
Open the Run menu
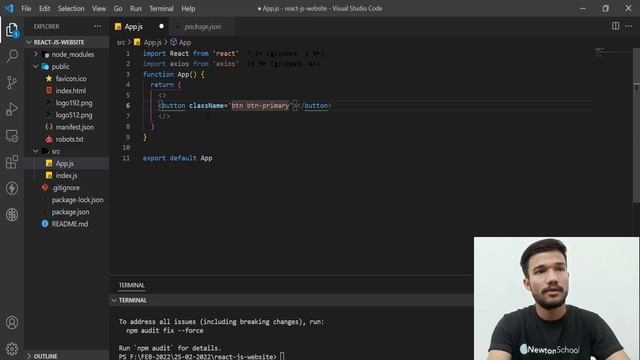click(x=136, y=8)
